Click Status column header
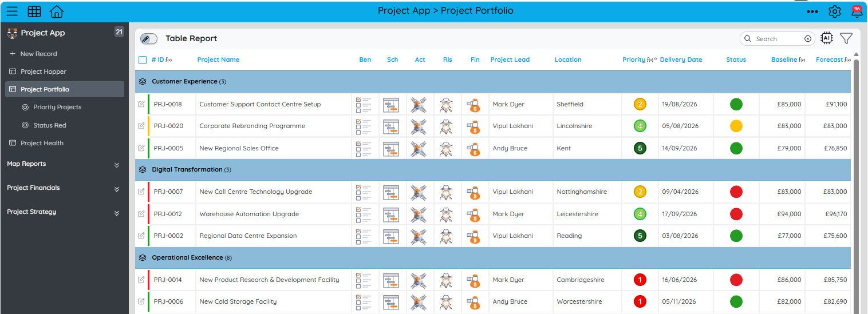 pyautogui.click(x=736, y=59)
